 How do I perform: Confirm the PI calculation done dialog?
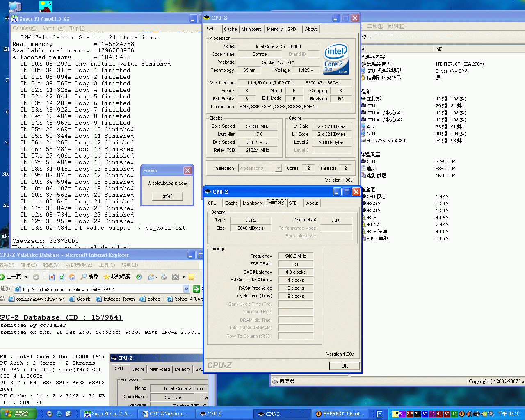(167, 196)
